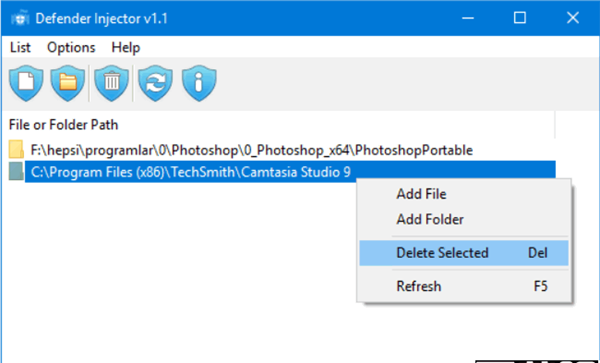Open the Options menu

tap(71, 47)
